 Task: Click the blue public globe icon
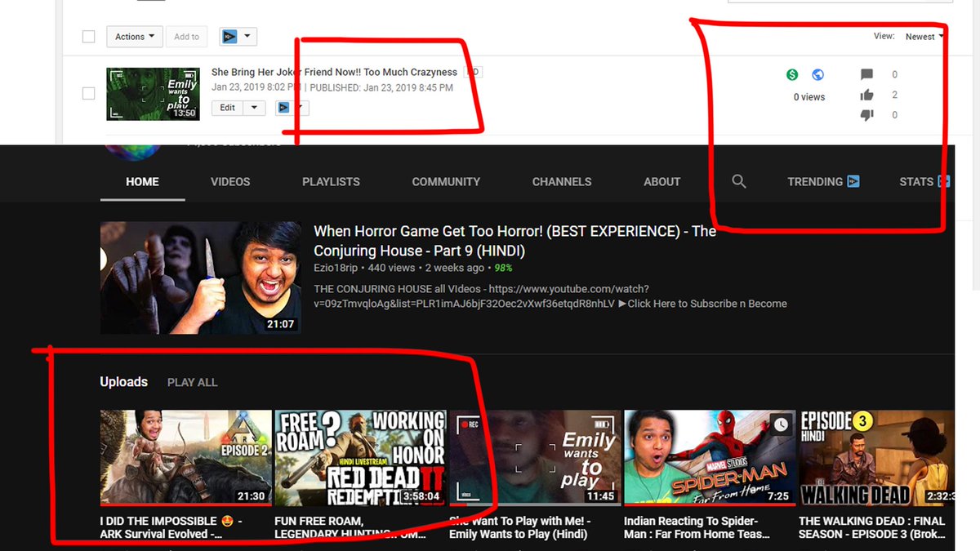coord(818,75)
